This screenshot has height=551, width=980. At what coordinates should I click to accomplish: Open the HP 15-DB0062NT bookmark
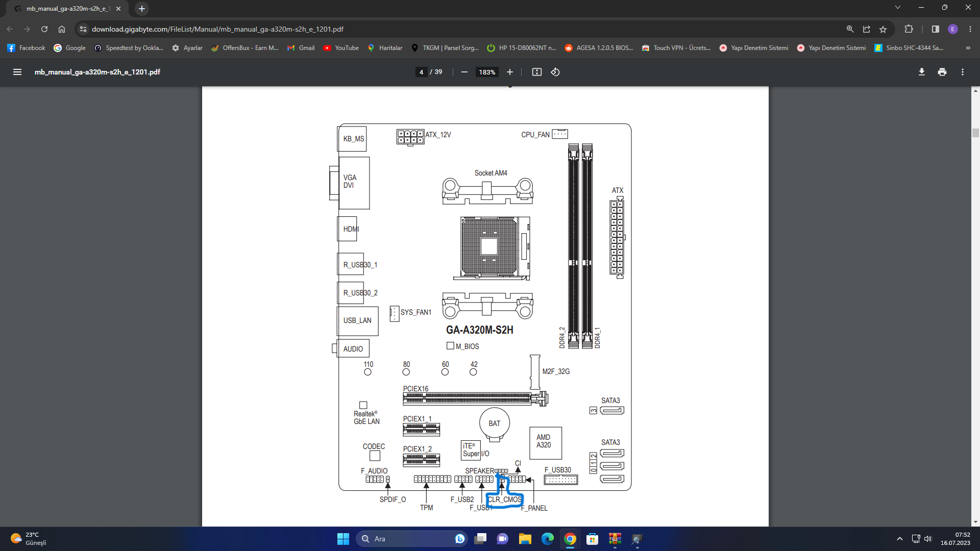[x=522, y=48]
